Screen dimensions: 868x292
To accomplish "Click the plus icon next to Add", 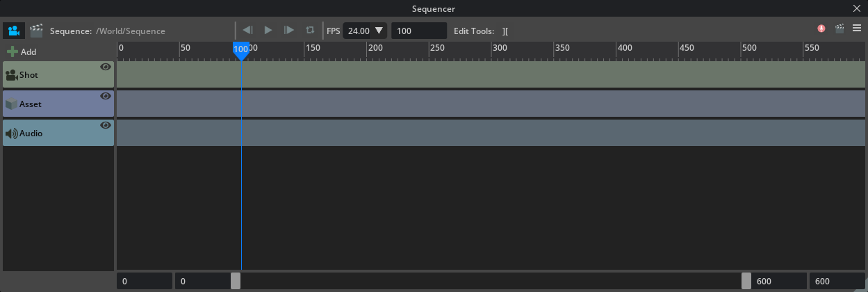I will [x=12, y=51].
